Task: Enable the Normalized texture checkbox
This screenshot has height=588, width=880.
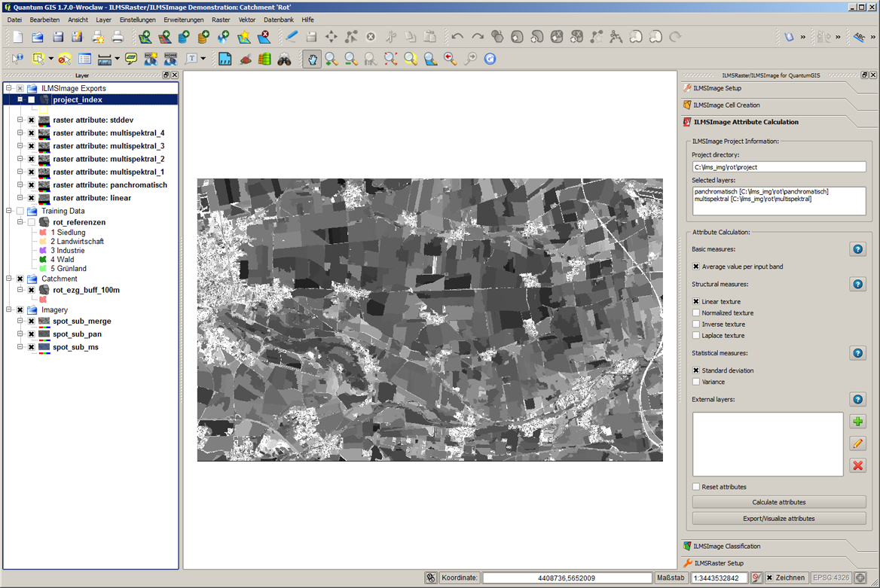Action: pyautogui.click(x=696, y=313)
